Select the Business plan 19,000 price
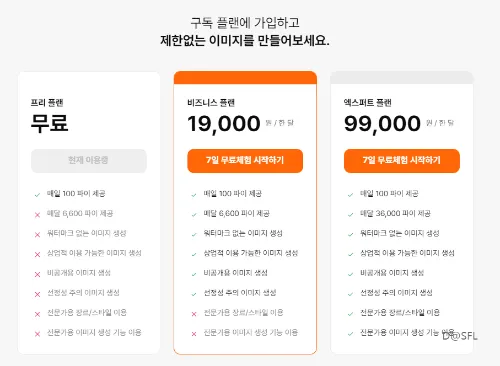Image resolution: width=500 pixels, height=366 pixels. click(x=224, y=124)
